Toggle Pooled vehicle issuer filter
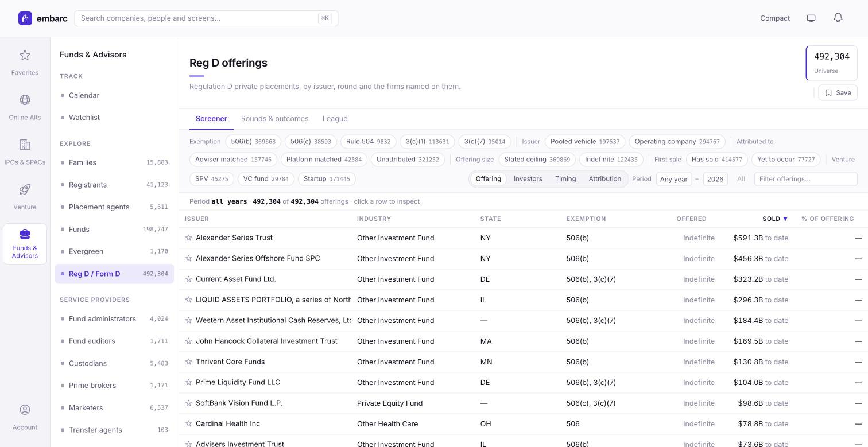Viewport: 868px width, 447px height. 585,142
